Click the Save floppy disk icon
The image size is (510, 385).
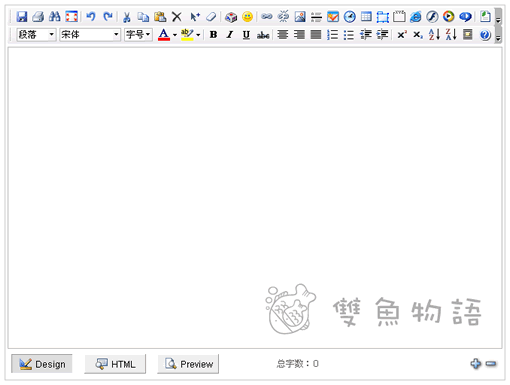pyautogui.click(x=22, y=16)
